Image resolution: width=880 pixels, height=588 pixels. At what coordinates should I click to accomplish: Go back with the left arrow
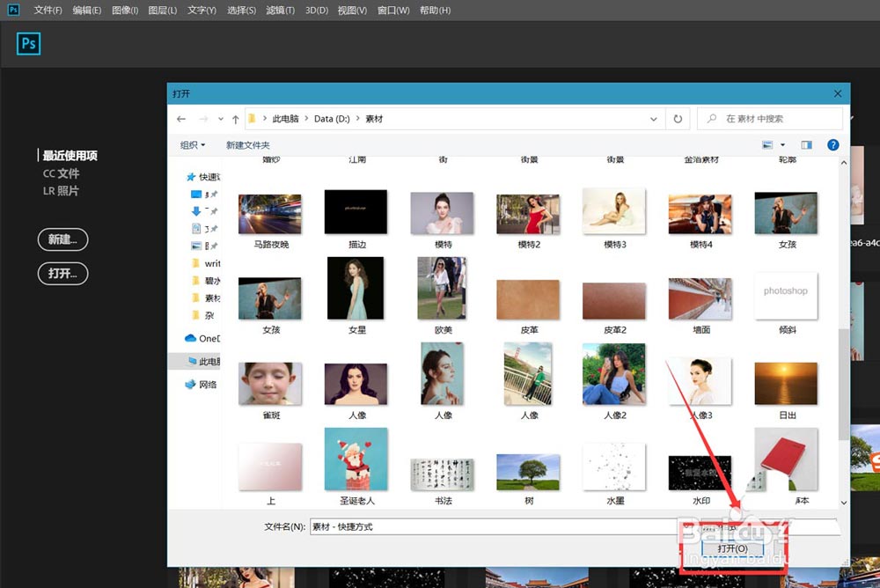[x=180, y=119]
